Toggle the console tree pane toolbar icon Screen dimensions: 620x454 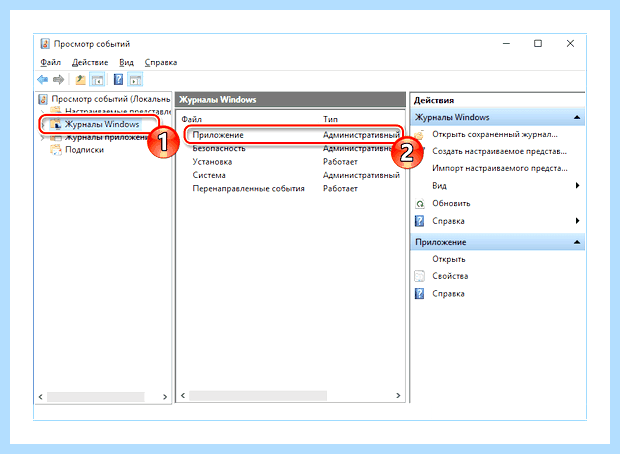[97, 80]
